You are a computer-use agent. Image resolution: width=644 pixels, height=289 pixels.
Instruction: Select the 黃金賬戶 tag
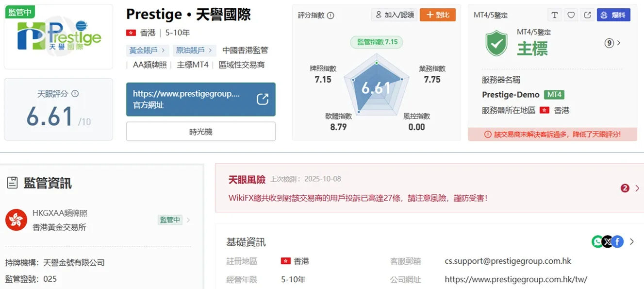[148, 50]
